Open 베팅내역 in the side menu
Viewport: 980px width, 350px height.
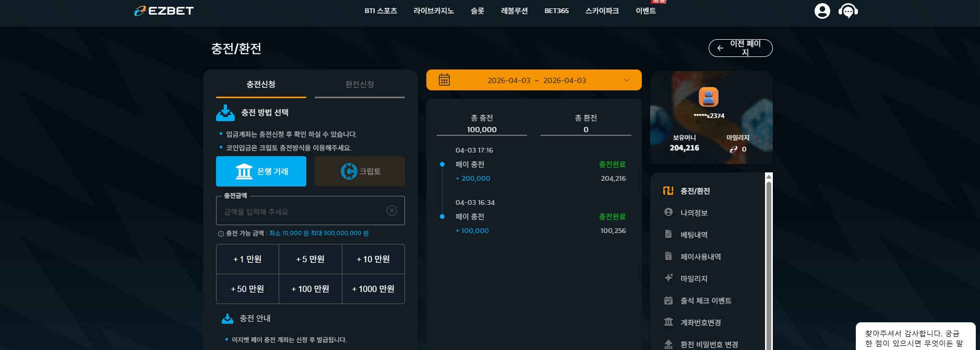694,235
